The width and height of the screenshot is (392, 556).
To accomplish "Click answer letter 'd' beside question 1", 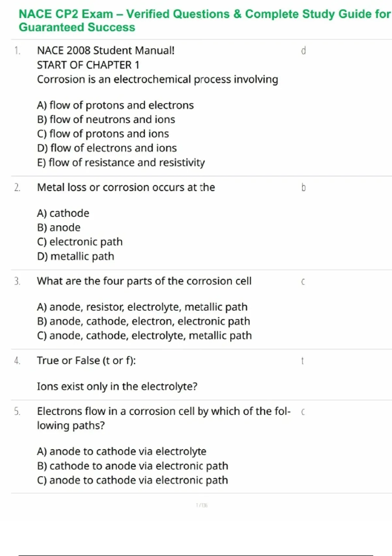I will click(x=303, y=51).
